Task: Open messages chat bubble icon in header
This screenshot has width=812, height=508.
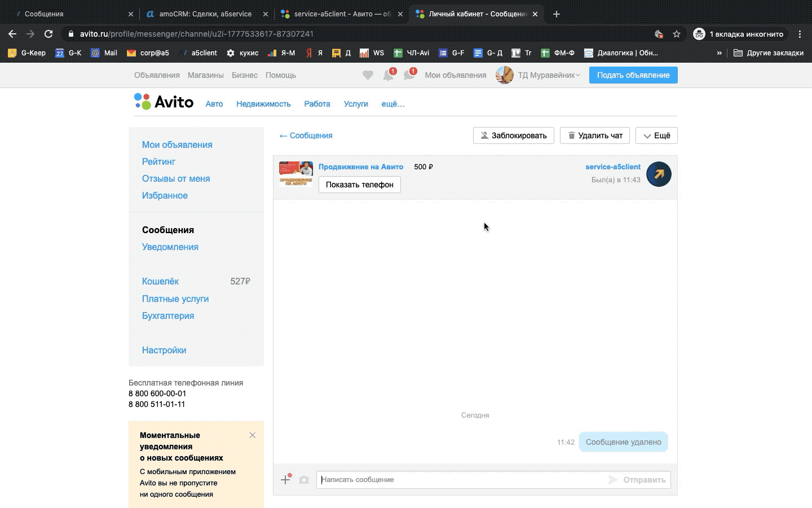Action: [409, 75]
